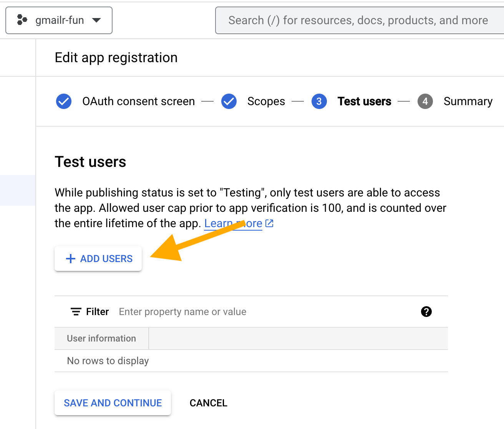This screenshot has width=504, height=429.
Task: Open the Learn more link
Action: 233,223
